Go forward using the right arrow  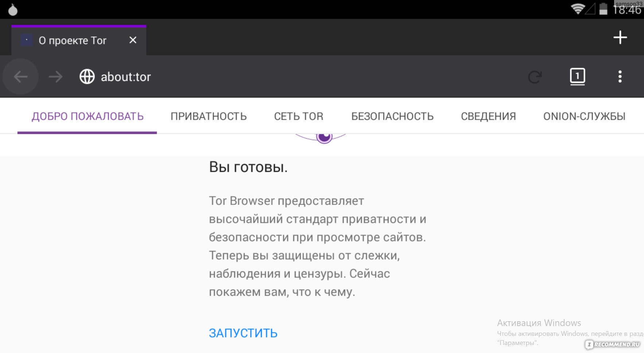click(55, 77)
